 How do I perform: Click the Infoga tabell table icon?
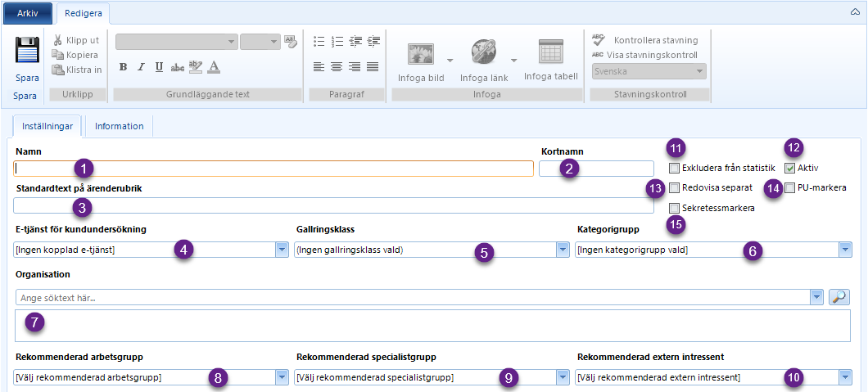tap(551, 52)
